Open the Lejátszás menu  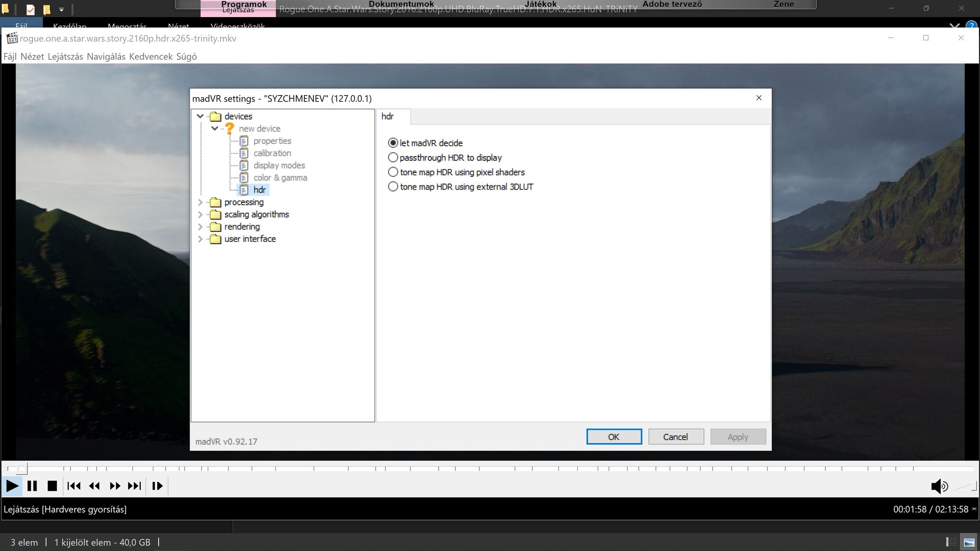[65, 57]
